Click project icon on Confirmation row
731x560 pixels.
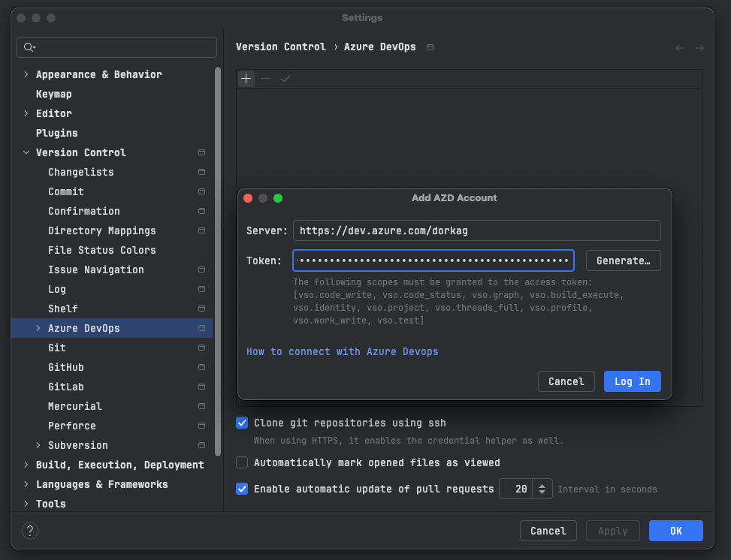[x=201, y=211]
